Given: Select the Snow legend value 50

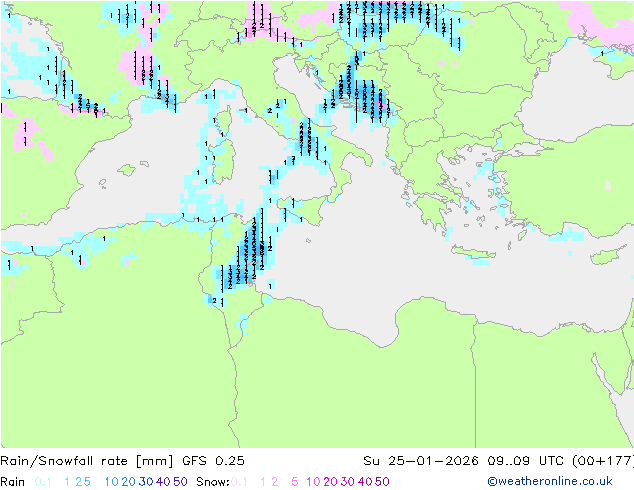Looking at the screenshot, I should point(382,482).
